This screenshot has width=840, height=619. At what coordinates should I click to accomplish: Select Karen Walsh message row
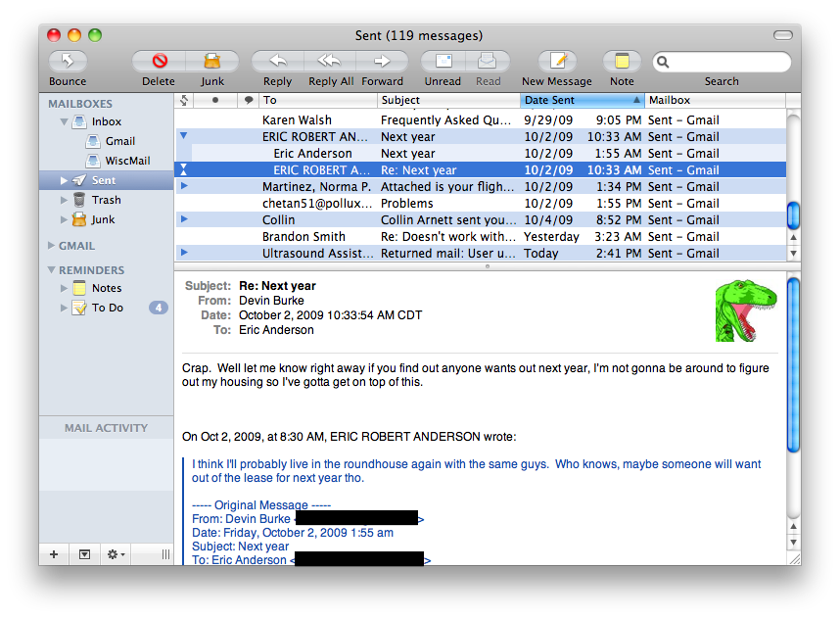tap(481, 120)
